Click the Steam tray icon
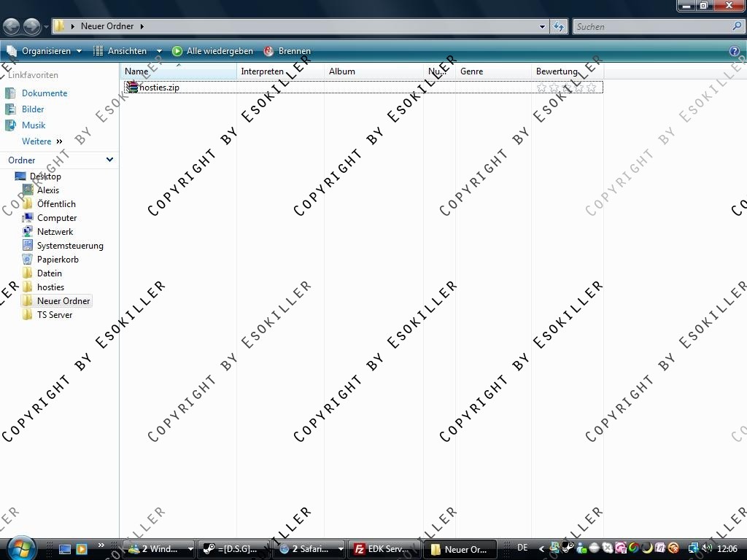 point(567,548)
